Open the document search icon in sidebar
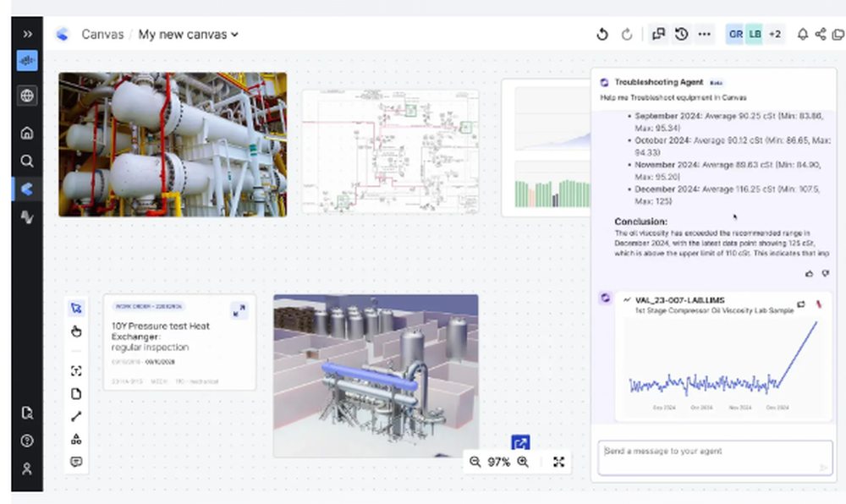 point(27,414)
